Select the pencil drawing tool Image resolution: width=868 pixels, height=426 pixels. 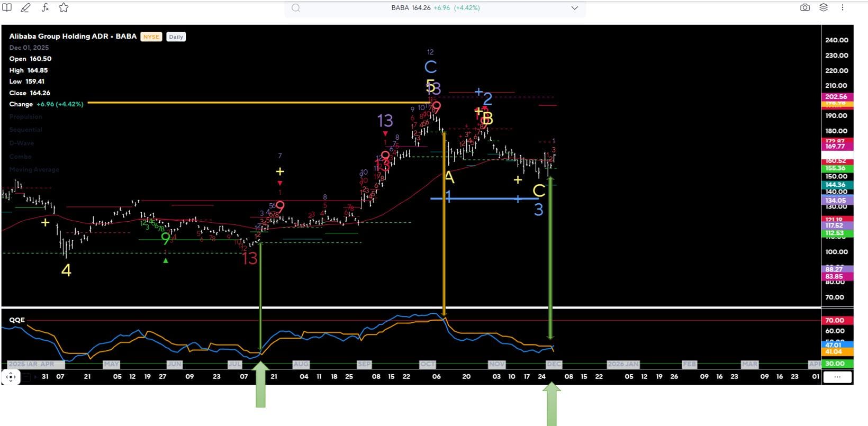click(25, 8)
